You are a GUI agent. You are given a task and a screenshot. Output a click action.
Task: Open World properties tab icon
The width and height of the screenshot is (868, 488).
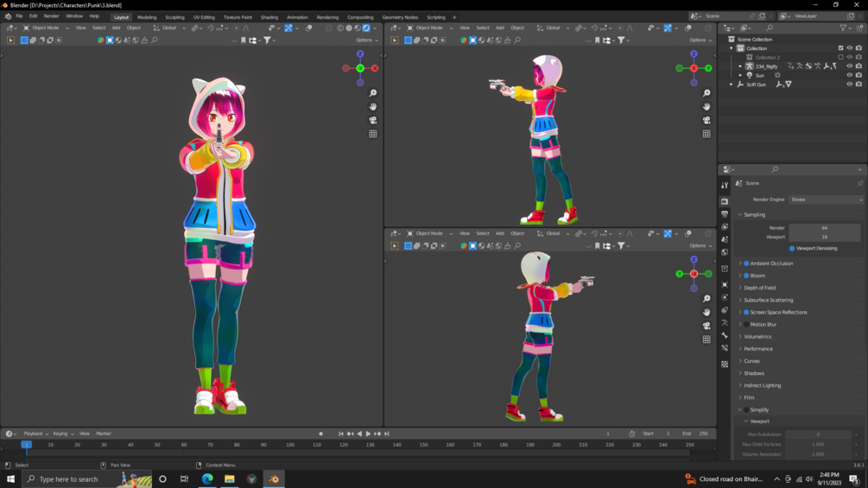tap(725, 252)
